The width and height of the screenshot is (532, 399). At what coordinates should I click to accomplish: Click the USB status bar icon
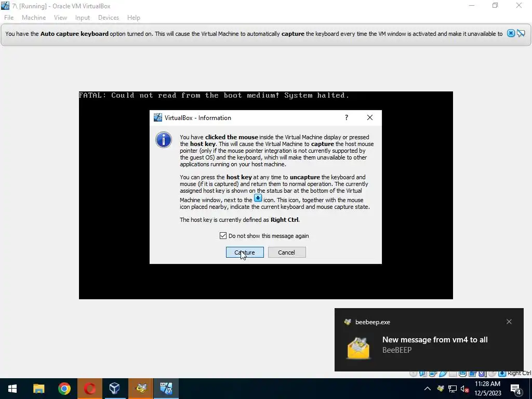(x=443, y=373)
